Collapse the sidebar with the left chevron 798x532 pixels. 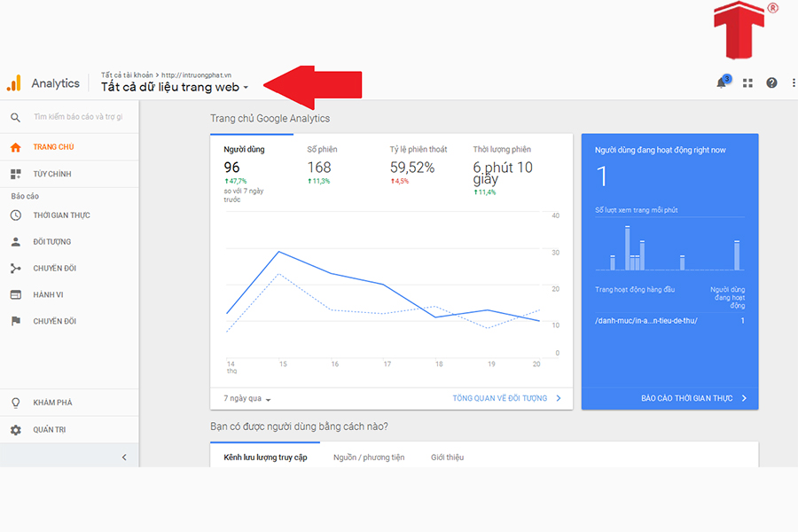[124, 458]
